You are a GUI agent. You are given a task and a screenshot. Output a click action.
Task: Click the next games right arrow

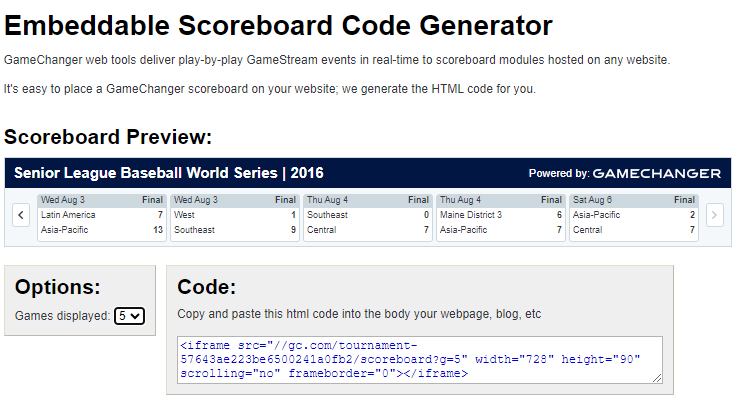(714, 215)
